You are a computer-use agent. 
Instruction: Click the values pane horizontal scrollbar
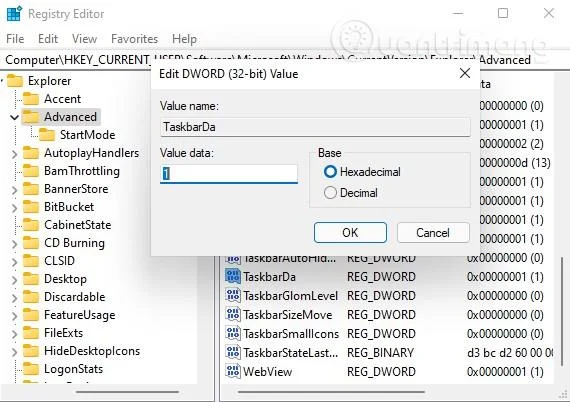click(331, 392)
